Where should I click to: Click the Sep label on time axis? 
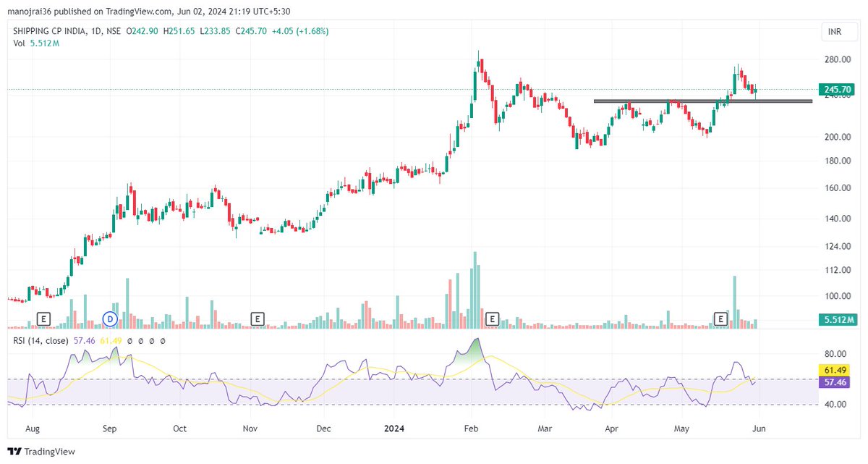(x=109, y=429)
